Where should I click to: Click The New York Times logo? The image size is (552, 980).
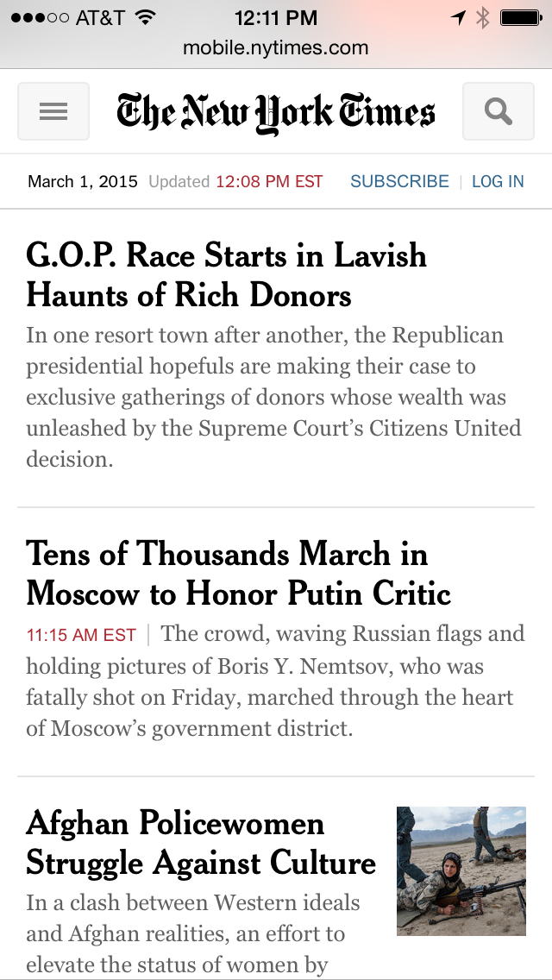click(276, 112)
